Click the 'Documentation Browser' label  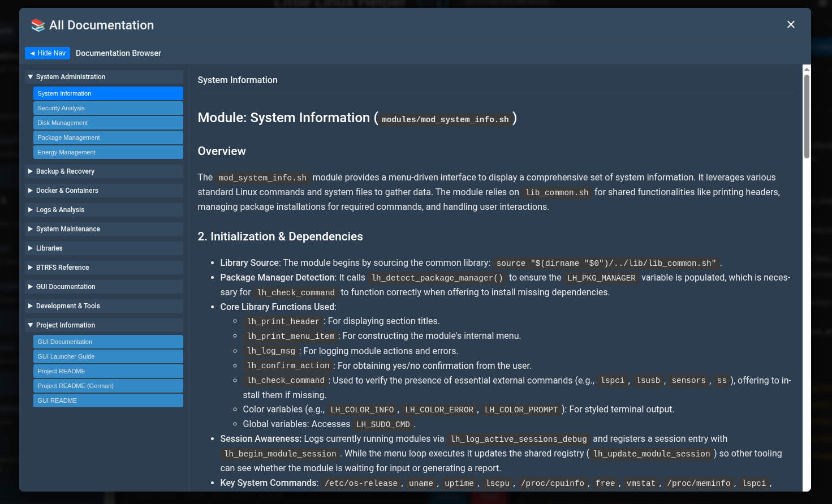coord(118,53)
